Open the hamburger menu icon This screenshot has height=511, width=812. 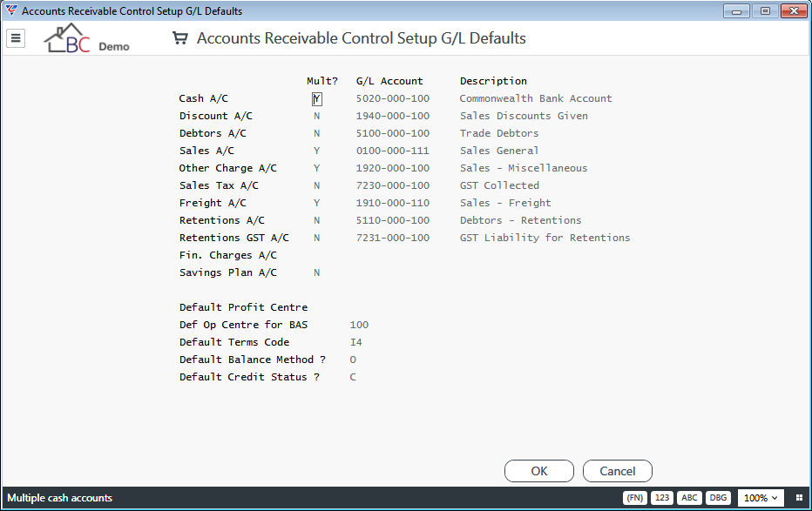tap(16, 37)
